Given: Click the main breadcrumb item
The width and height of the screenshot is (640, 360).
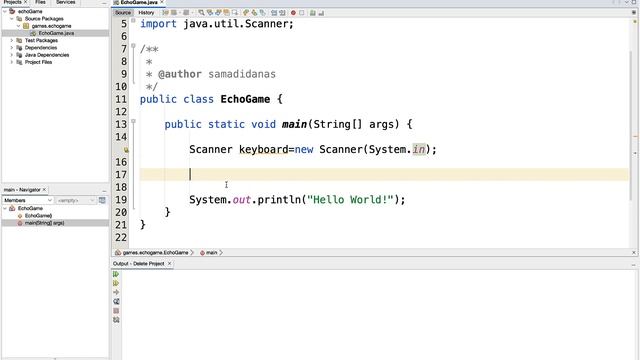Looking at the screenshot, I should coord(211,253).
